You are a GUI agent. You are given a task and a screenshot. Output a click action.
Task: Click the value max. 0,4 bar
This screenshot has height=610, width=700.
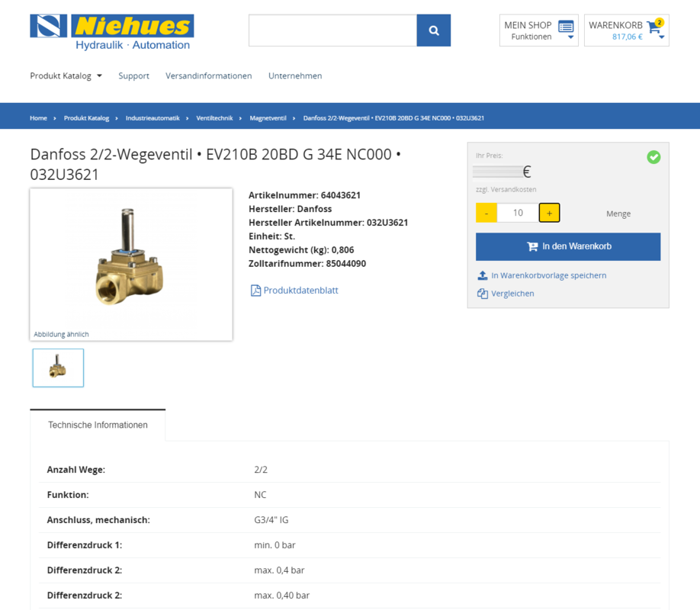(279, 570)
